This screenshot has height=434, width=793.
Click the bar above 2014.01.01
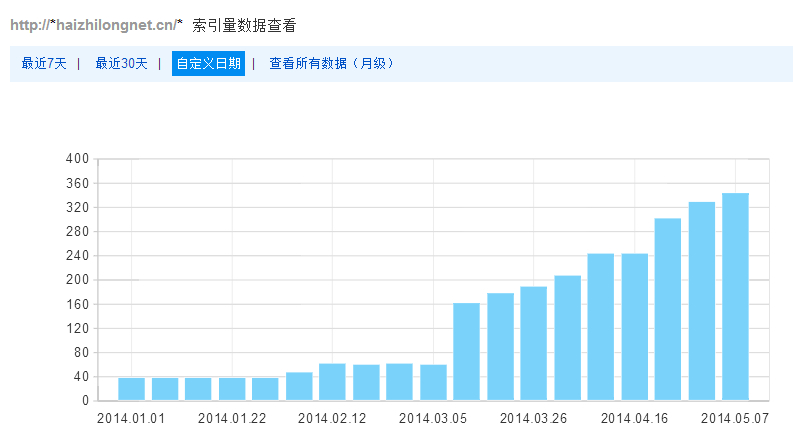tap(131, 388)
